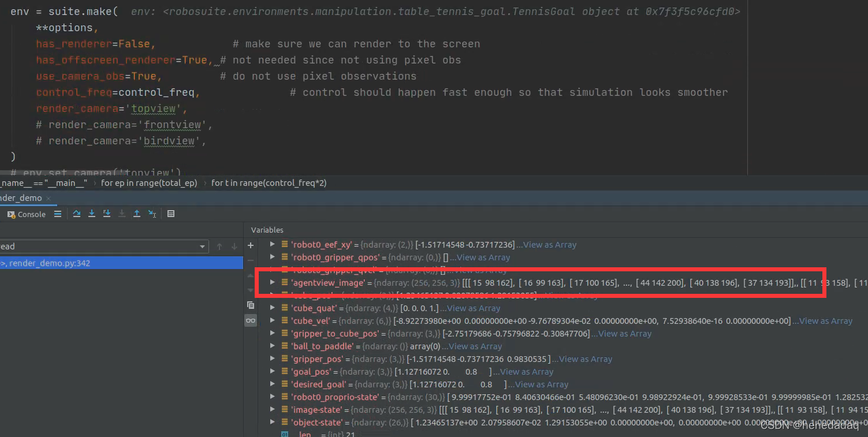Open View as Array for goal_pos

coord(527,372)
